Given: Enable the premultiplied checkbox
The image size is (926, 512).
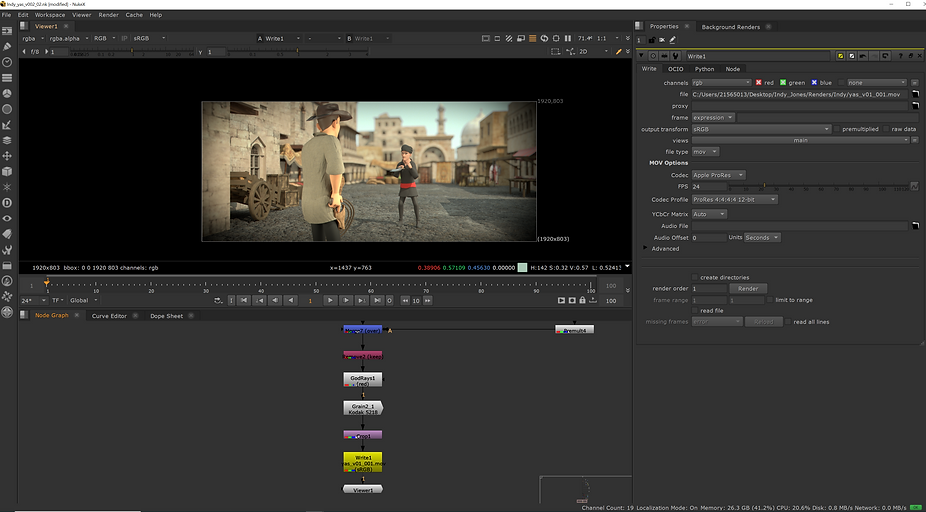Looking at the screenshot, I should pyautogui.click(x=837, y=129).
